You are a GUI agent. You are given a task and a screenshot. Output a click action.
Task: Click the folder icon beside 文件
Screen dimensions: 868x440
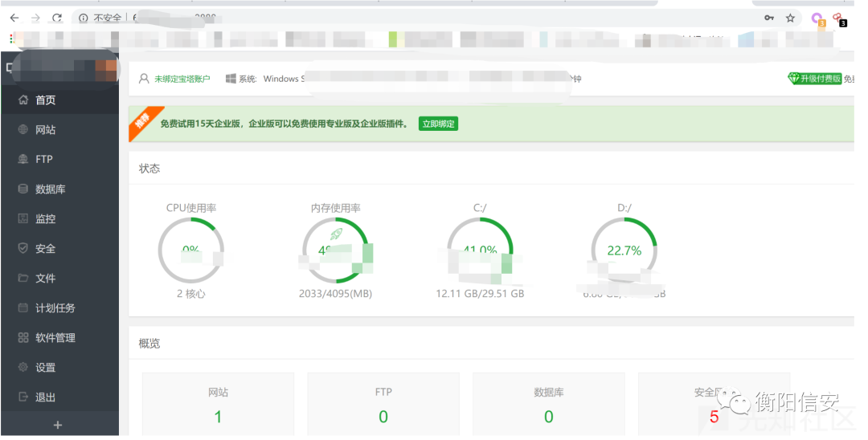[x=23, y=278]
